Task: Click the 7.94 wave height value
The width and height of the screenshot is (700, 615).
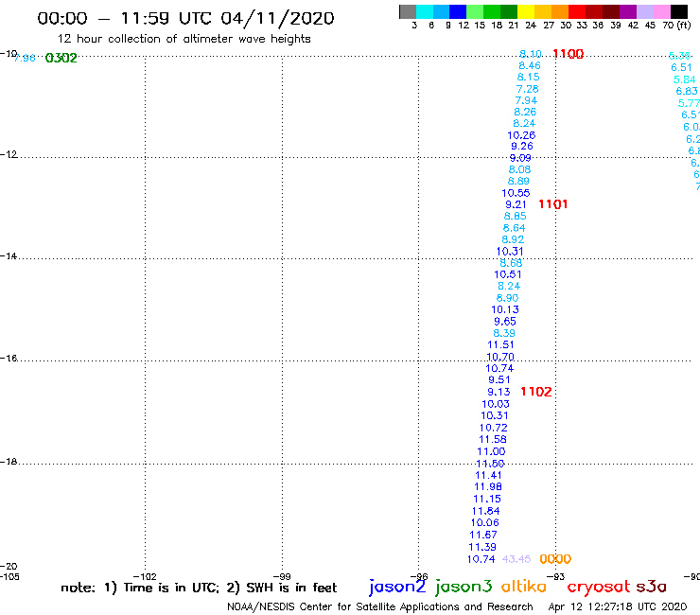Action: [526, 100]
